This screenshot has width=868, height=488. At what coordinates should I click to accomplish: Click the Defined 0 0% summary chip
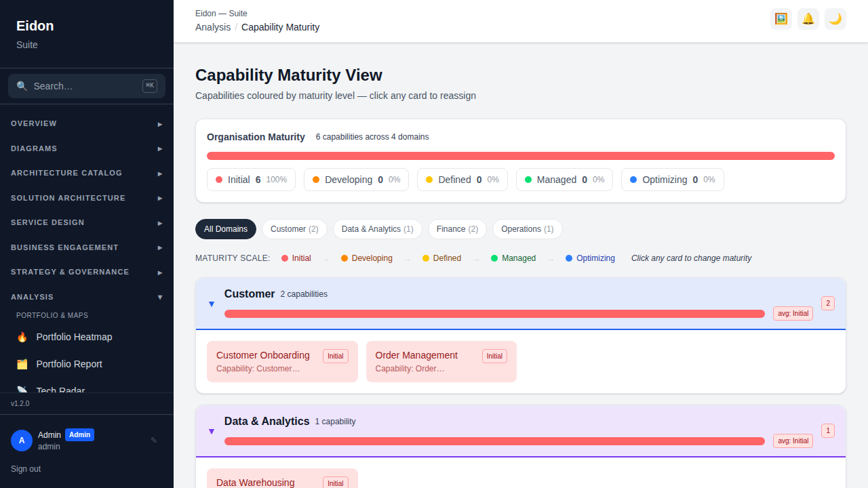462,180
